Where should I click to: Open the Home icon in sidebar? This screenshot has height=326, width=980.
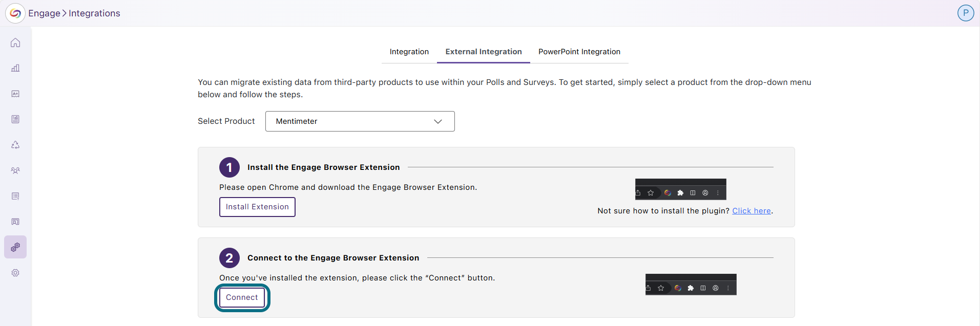[15, 42]
